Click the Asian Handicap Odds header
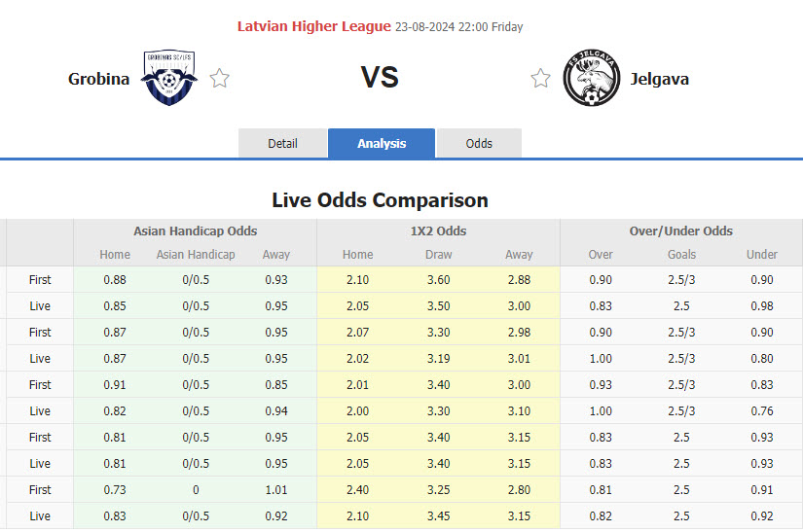Image resolution: width=803 pixels, height=532 pixels. click(x=196, y=231)
